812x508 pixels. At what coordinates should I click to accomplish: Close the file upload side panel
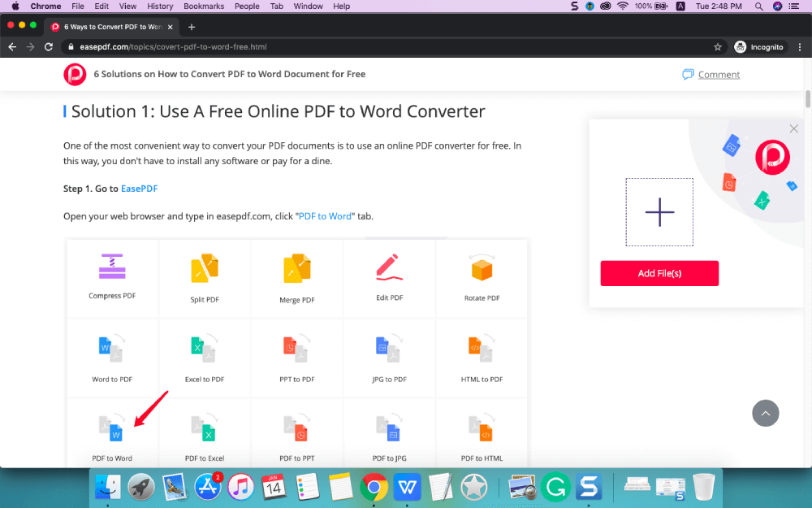793,128
